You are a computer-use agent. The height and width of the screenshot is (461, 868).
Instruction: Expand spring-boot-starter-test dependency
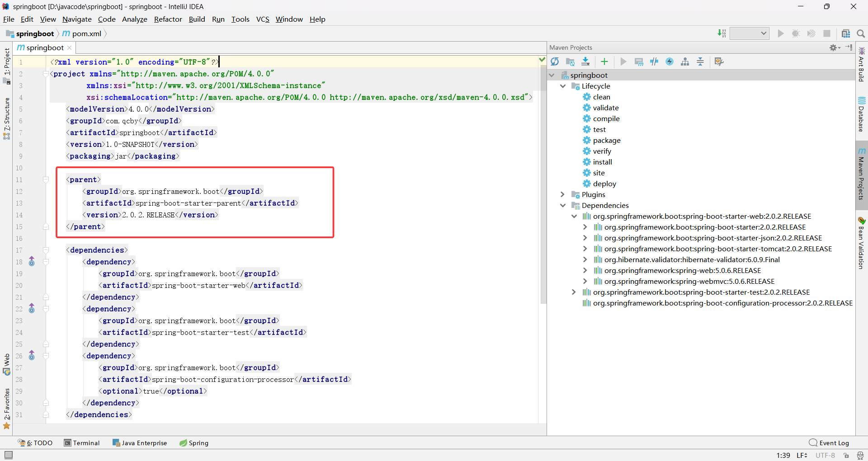tap(574, 292)
